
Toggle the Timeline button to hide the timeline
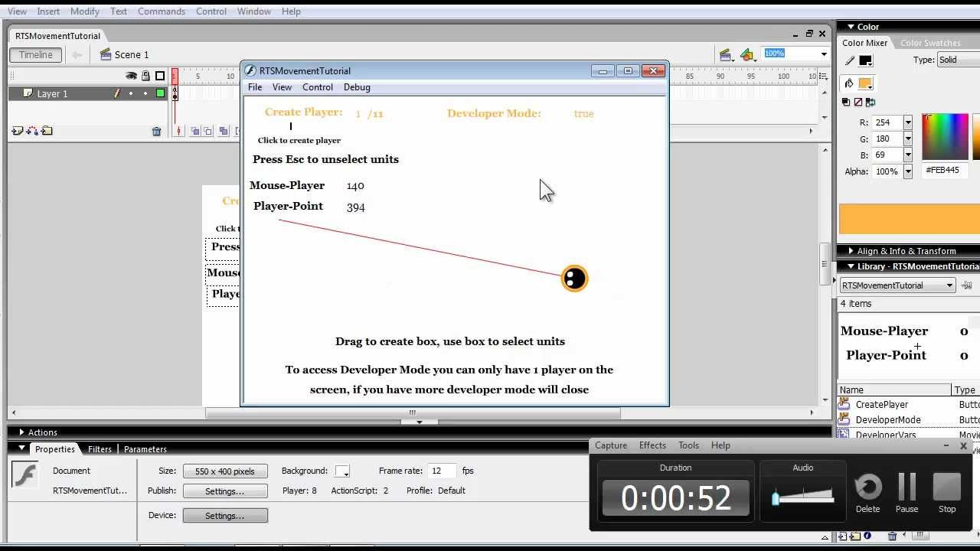coord(36,54)
